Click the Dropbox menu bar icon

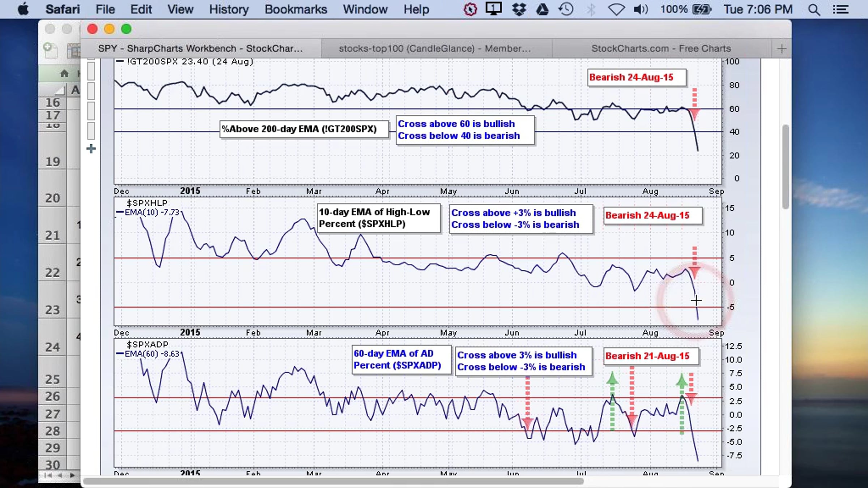point(519,9)
